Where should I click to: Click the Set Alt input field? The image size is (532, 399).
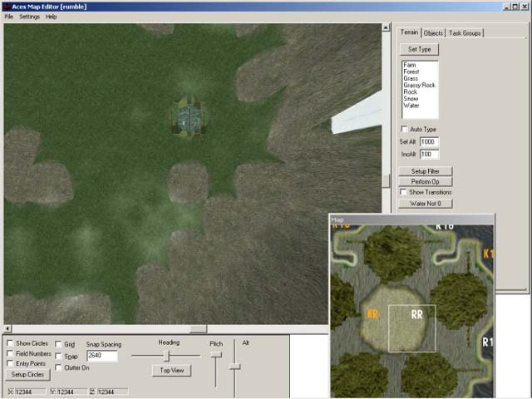[430, 142]
